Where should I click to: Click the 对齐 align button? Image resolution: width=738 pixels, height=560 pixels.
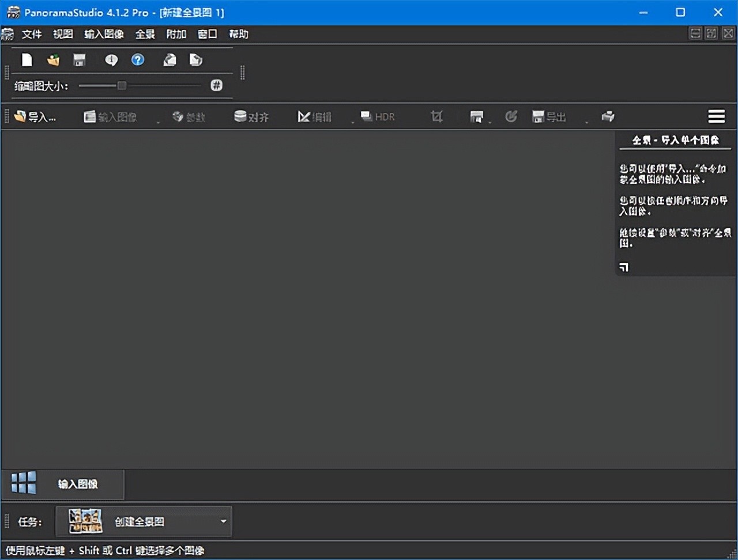251,117
